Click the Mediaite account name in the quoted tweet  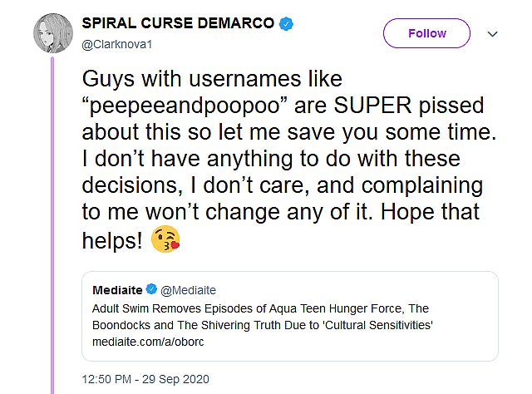point(116,289)
